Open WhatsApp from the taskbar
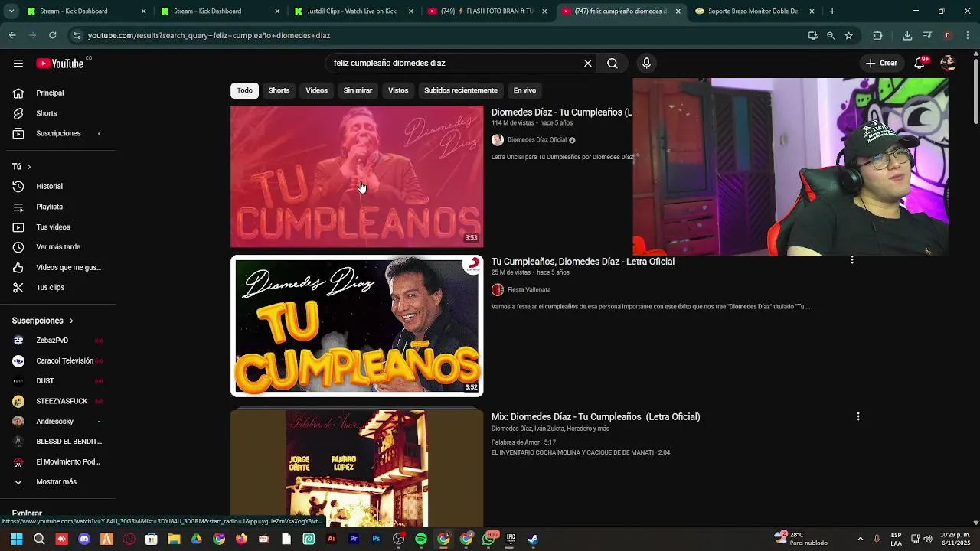The image size is (980, 551). click(x=488, y=539)
